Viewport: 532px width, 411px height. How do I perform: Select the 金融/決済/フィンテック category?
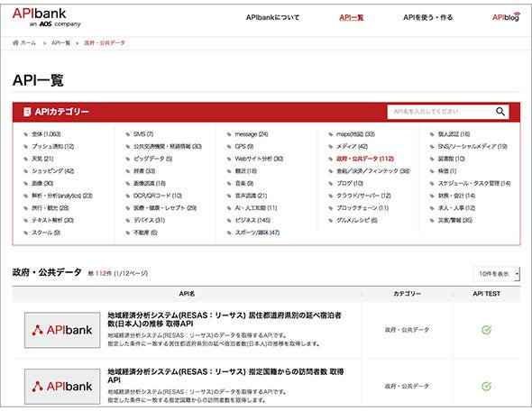click(372, 171)
